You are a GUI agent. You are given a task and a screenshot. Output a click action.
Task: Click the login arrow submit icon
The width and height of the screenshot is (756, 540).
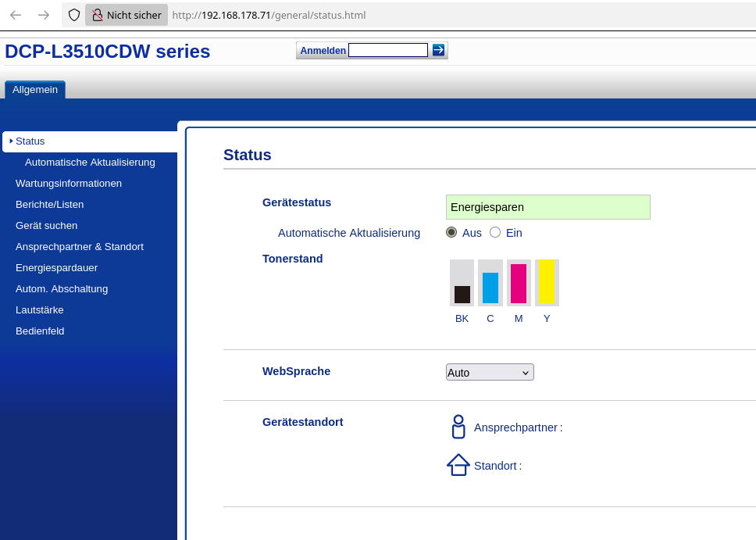tap(438, 50)
